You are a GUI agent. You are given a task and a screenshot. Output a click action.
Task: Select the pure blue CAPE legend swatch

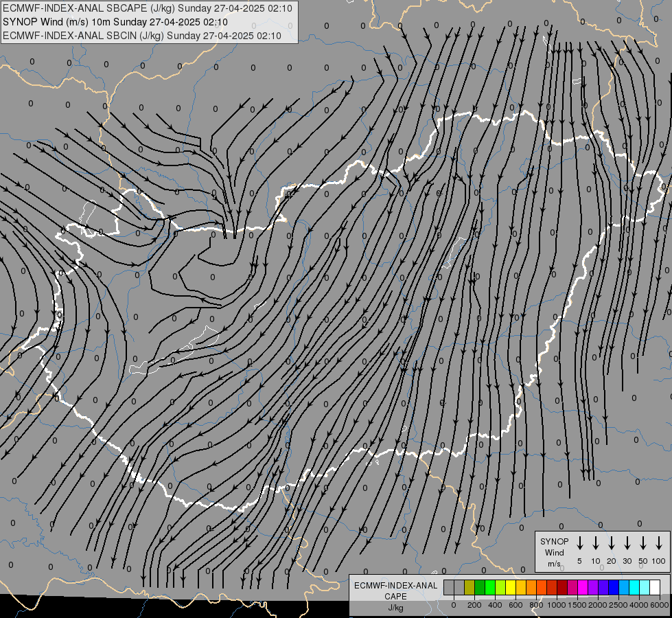[x=614, y=587]
